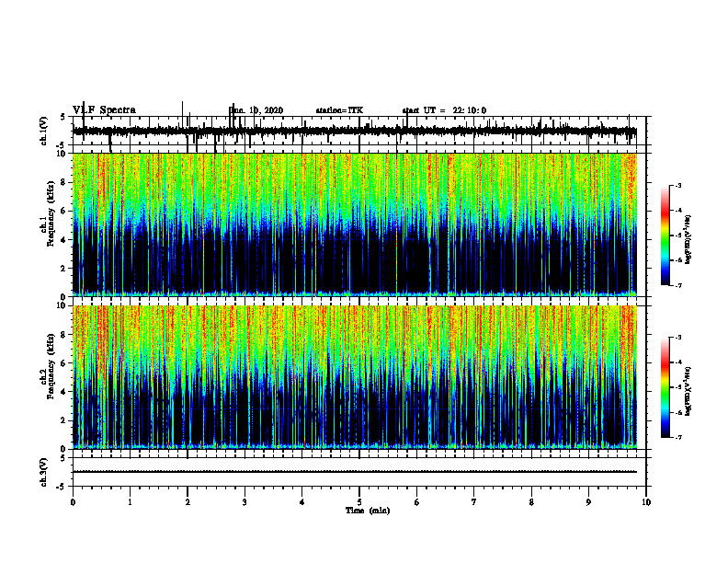Click the "1" minute tick label
This screenshot has height=563, width=728.
pyautogui.click(x=130, y=502)
